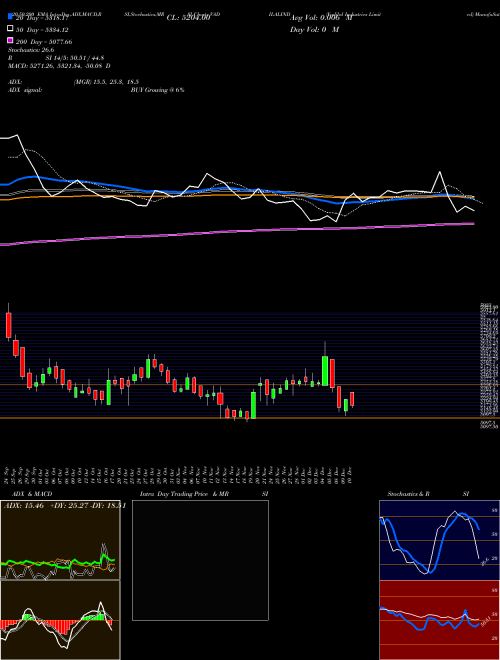Click the date axis labels below candlesticks
The width and height of the screenshot is (500, 660).
pyautogui.click(x=178, y=474)
